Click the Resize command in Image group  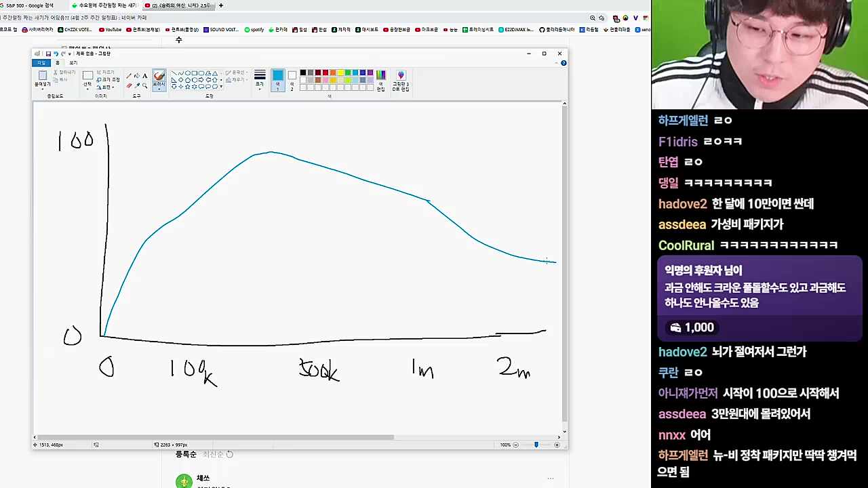pos(108,79)
